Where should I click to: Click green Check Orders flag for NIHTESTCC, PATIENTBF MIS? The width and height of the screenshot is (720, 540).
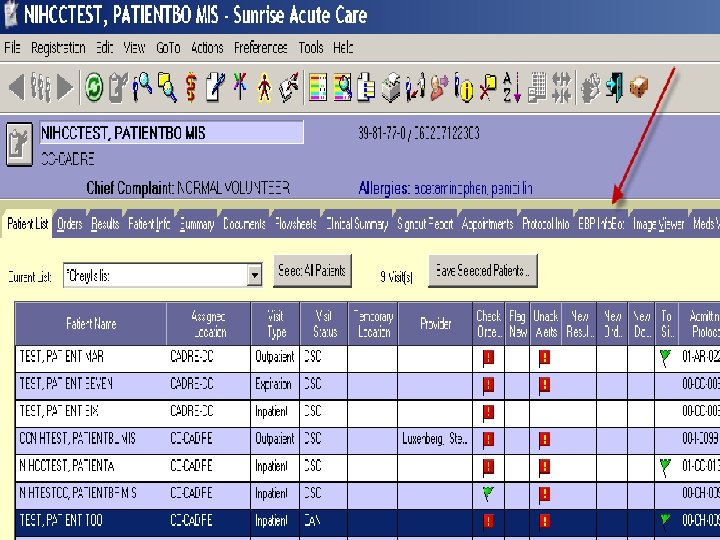click(x=488, y=494)
